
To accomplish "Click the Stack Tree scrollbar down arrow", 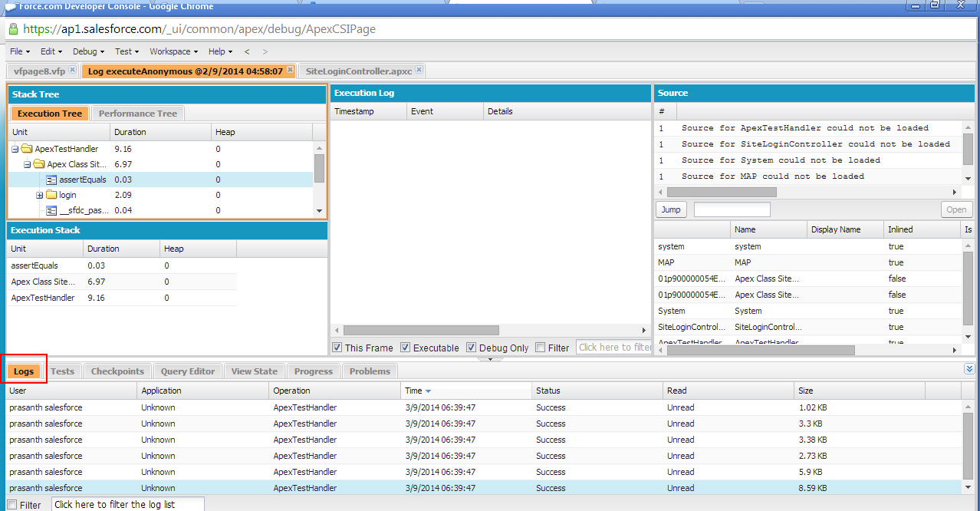I will [319, 211].
